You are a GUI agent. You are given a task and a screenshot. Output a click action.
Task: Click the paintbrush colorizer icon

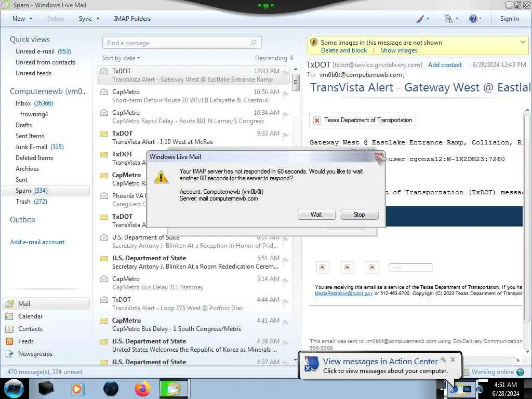[420, 19]
